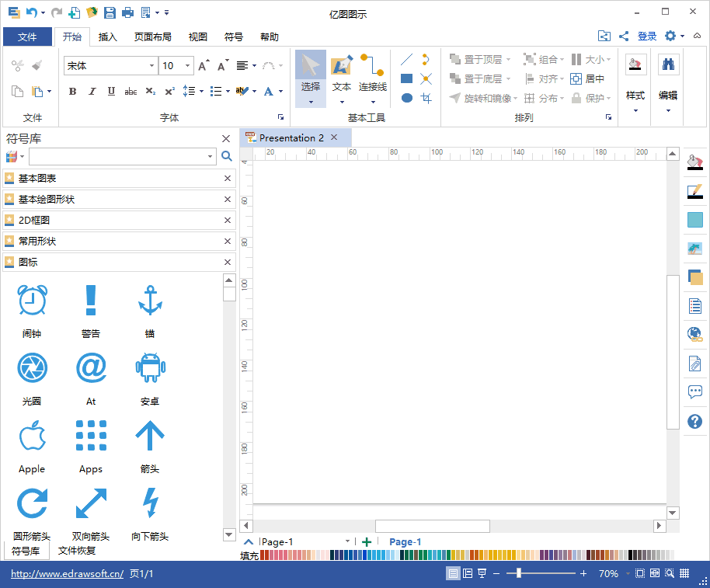The width and height of the screenshot is (710, 588).
Task: Click the save icon in title bar
Action: coord(110,12)
